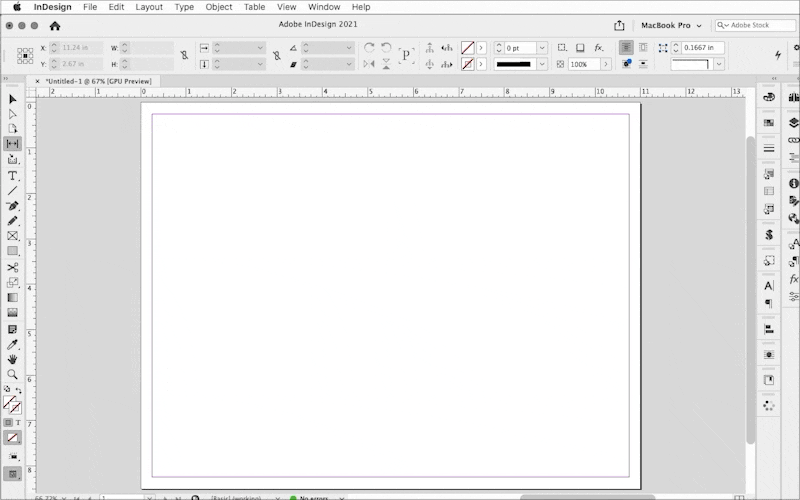Toggle the wrap around bounding box button
800x500 pixels.
[643, 47]
